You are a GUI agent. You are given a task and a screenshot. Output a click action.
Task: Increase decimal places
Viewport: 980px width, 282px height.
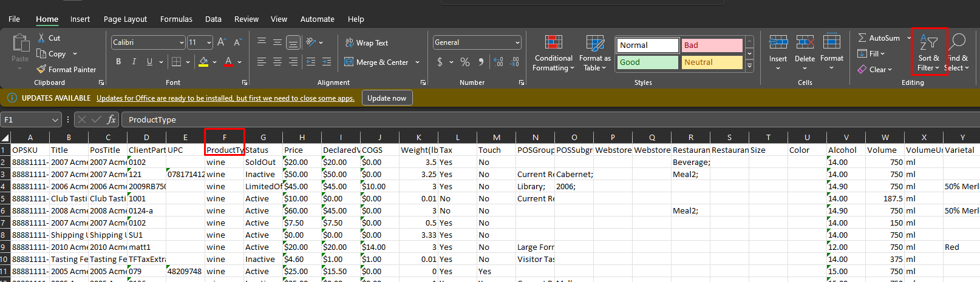[499, 62]
